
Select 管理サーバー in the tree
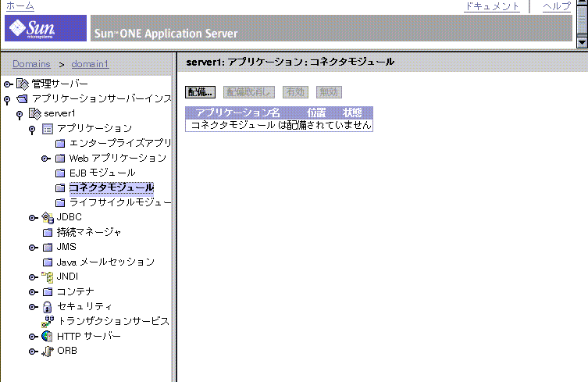tap(59, 84)
